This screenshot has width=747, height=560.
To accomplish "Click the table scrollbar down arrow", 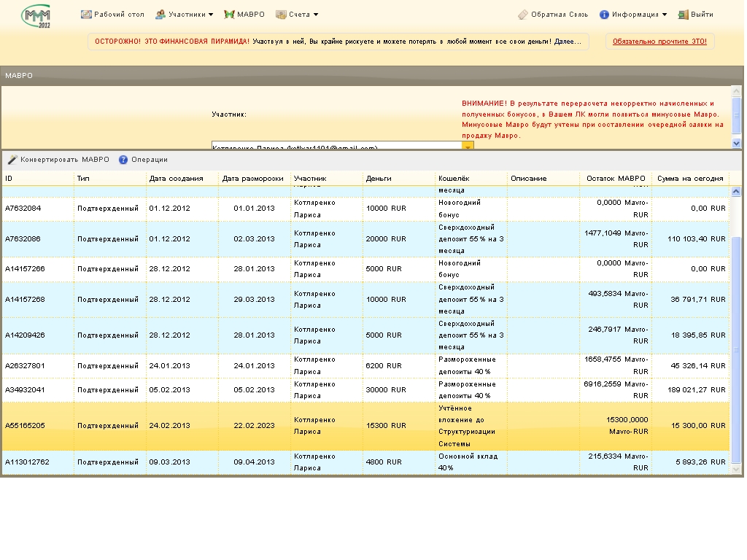I will [x=736, y=470].
